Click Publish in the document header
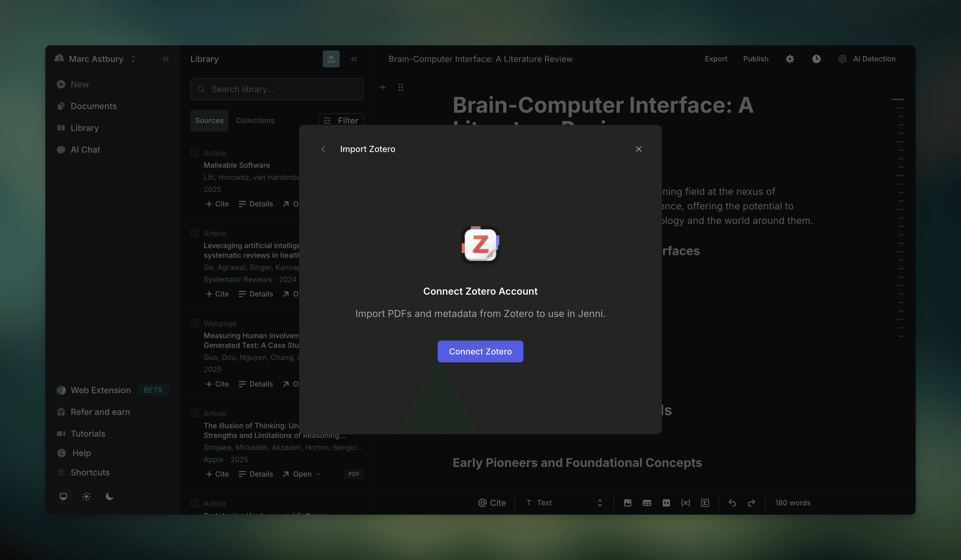Viewport: 961px width, 560px height. pos(756,59)
